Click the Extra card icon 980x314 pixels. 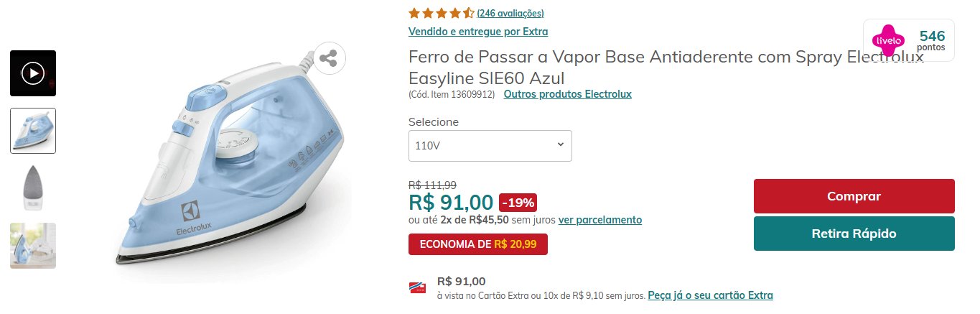tap(416, 288)
